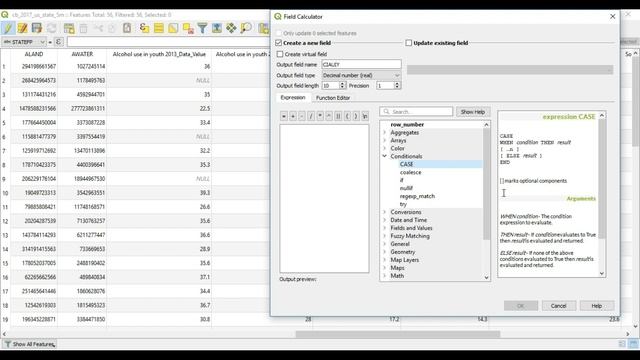Insert the minus operator into the expression
640x360 pixels.
tap(302, 116)
